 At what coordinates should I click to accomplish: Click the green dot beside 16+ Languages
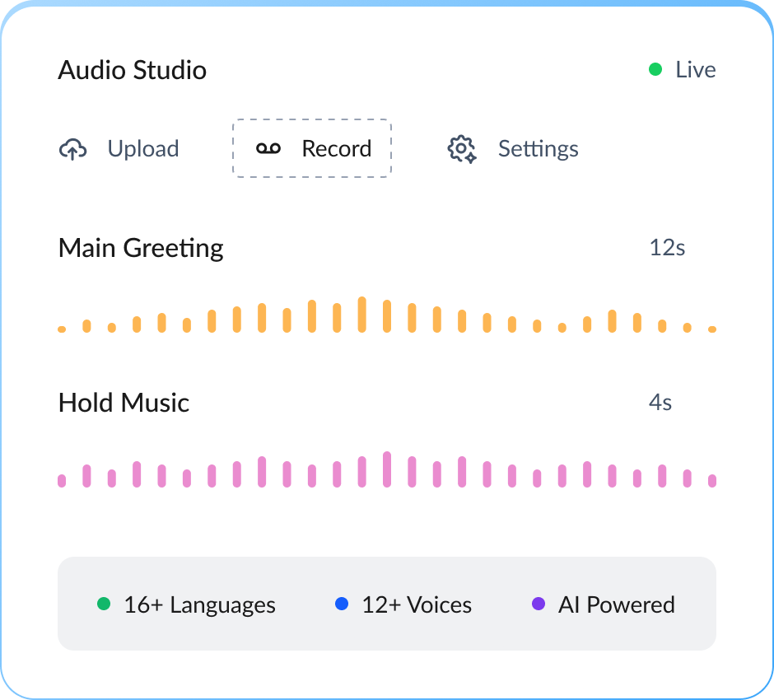pyautogui.click(x=104, y=604)
